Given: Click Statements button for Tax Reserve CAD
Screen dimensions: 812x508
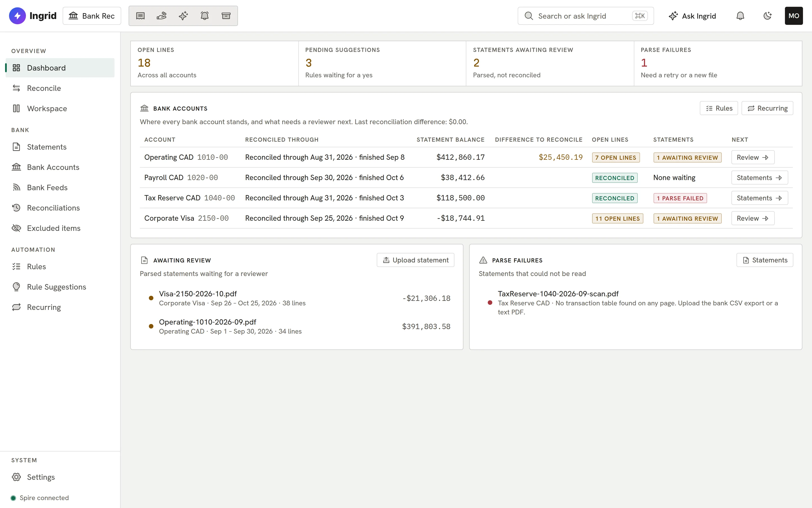Looking at the screenshot, I should (759, 198).
